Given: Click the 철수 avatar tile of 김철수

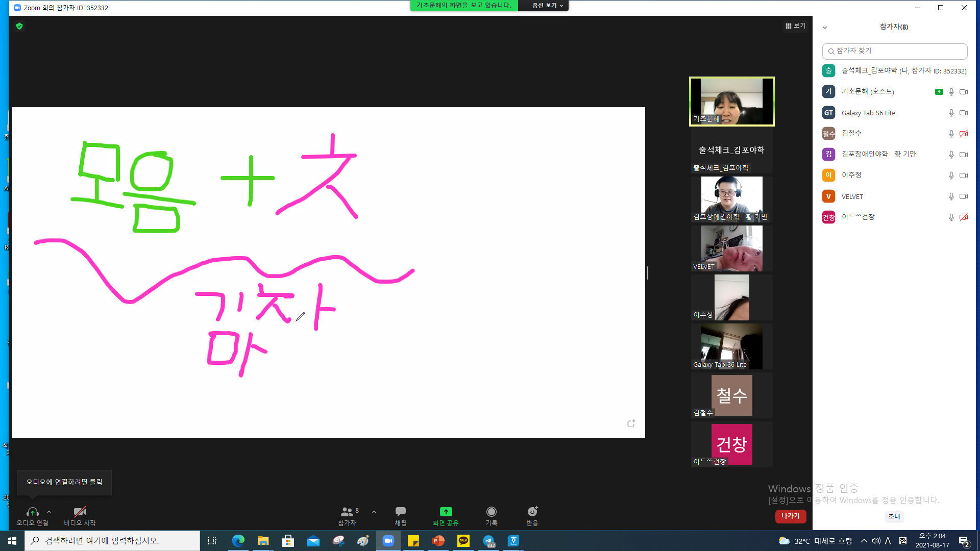Looking at the screenshot, I should point(731,395).
